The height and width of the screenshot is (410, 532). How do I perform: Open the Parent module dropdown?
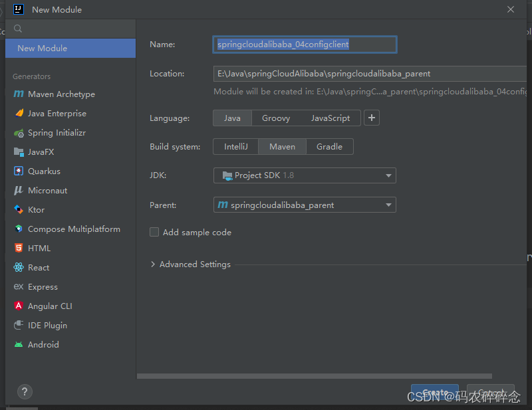305,205
